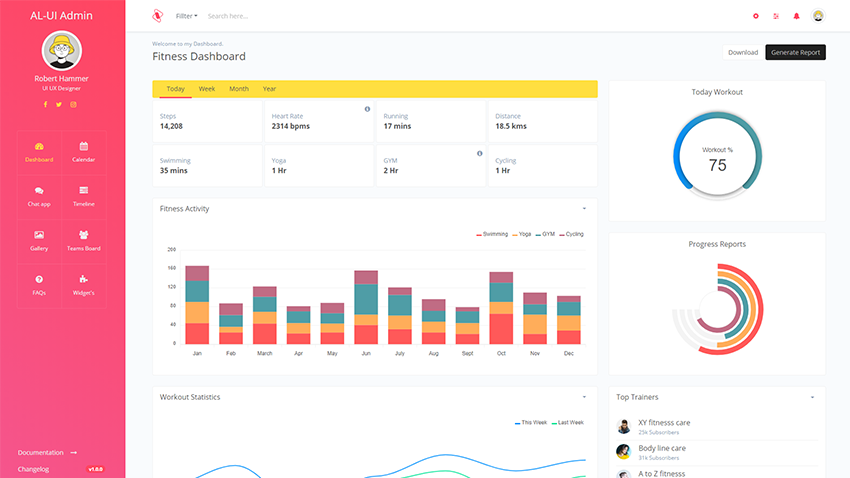
Task: Toggle the Swimming series in chart legend
Action: coord(492,234)
